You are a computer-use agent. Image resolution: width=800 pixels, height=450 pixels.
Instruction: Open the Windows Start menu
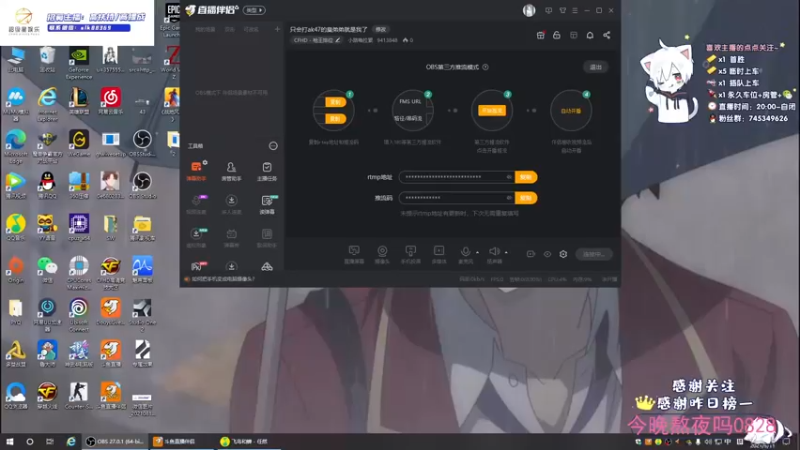tap(9, 441)
